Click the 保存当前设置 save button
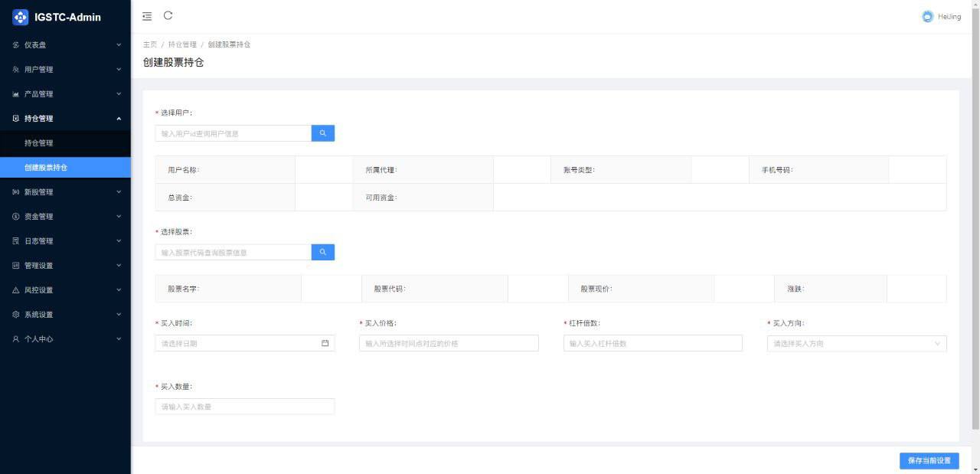The width and height of the screenshot is (980, 474). [x=929, y=460]
